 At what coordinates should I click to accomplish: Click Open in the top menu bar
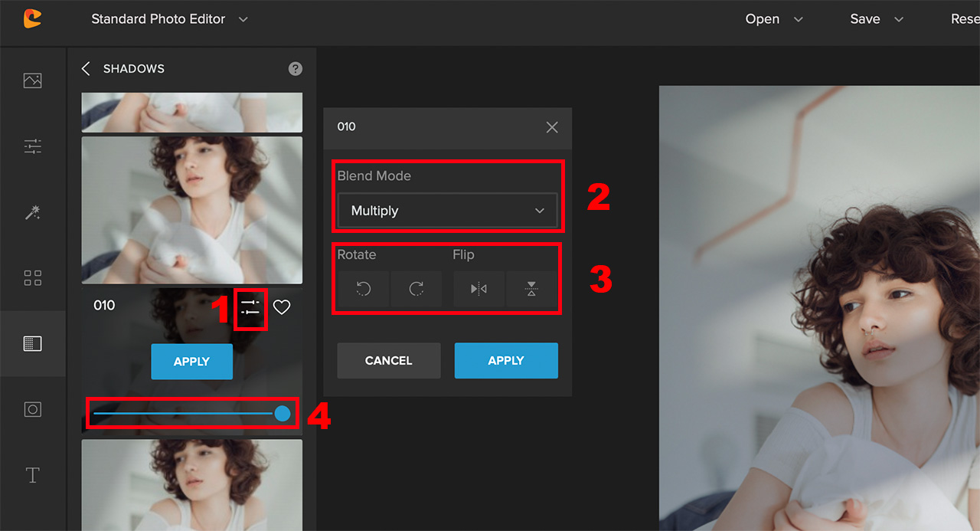(x=763, y=19)
